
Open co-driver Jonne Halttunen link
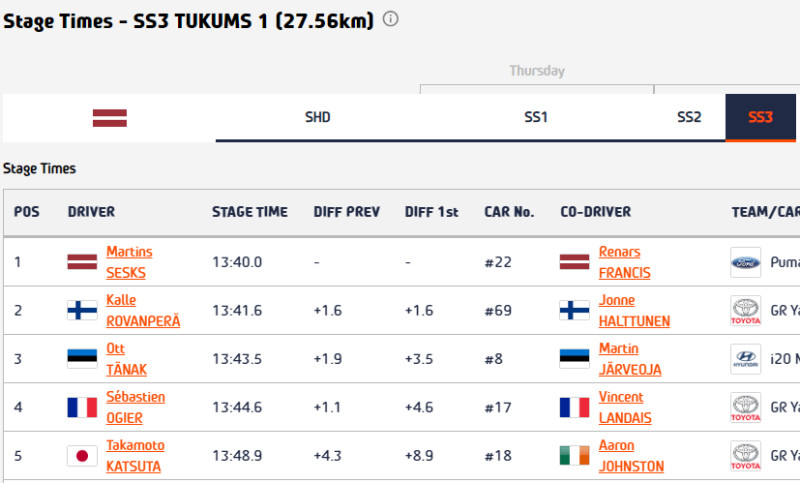634,311
